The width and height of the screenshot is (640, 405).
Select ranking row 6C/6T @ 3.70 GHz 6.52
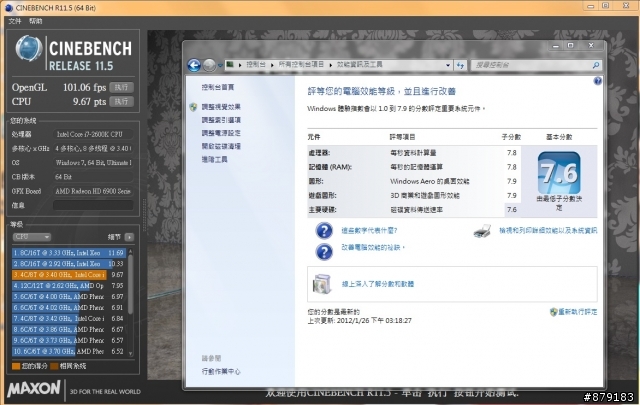click(69, 351)
